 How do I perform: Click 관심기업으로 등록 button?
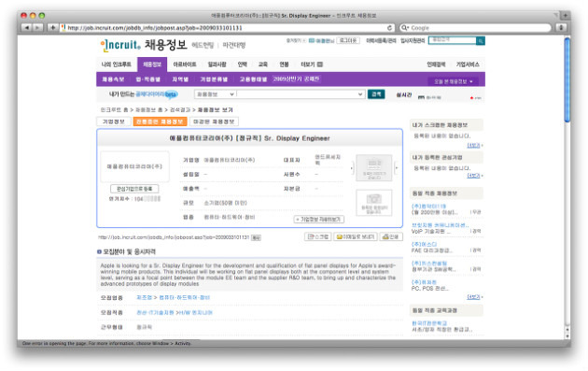[134, 189]
